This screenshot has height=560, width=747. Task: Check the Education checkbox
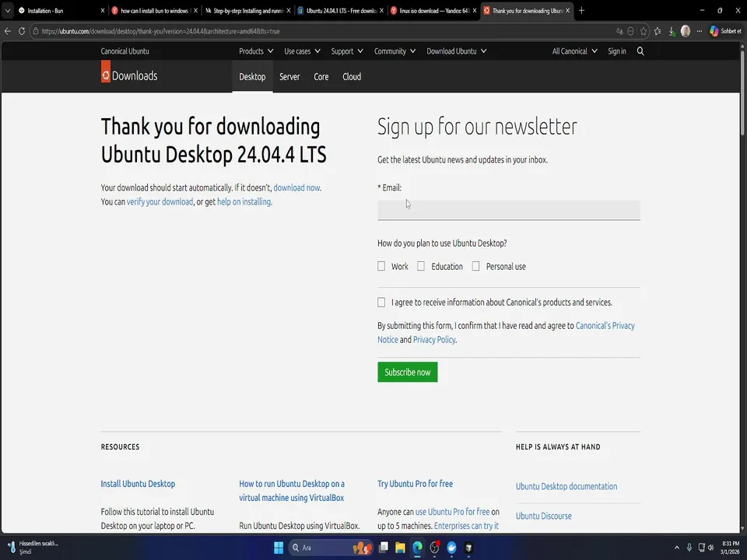tap(421, 266)
